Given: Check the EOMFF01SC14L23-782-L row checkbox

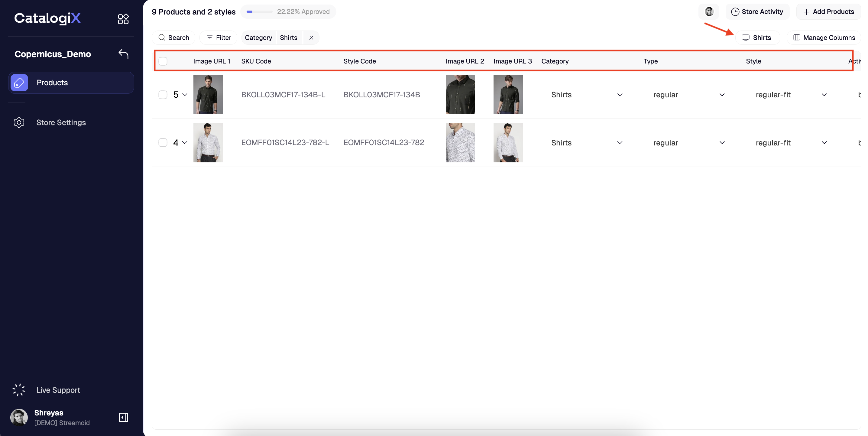Looking at the screenshot, I should 163,143.
